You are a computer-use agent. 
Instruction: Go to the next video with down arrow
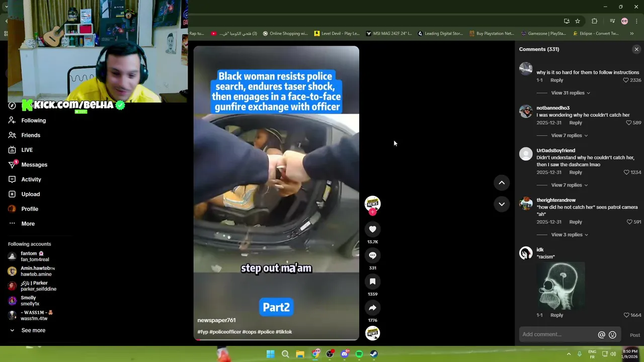tap(502, 204)
